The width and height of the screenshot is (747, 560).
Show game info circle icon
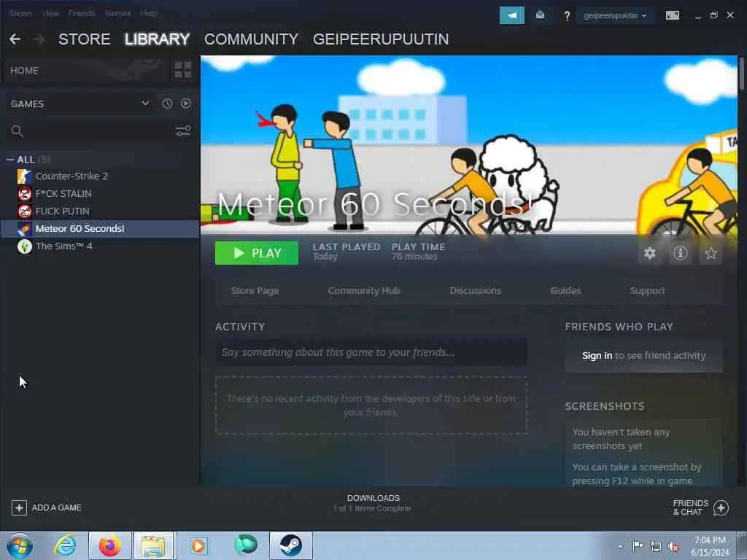tap(681, 253)
